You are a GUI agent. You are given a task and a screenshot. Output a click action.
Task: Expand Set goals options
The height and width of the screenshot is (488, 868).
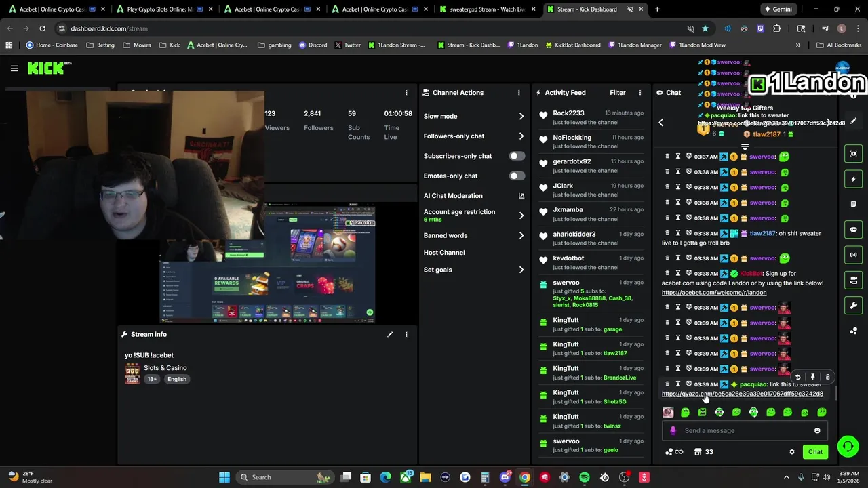tap(521, 270)
